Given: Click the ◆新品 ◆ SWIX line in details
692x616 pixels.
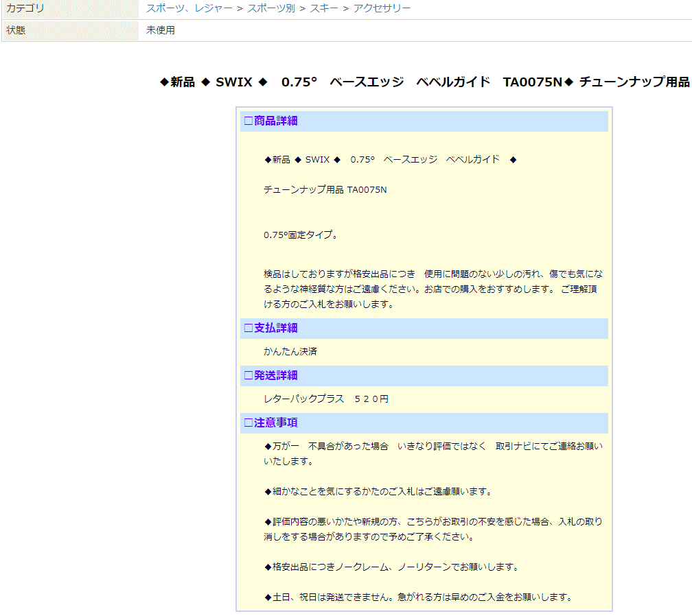Looking at the screenshot, I should pos(390,160).
